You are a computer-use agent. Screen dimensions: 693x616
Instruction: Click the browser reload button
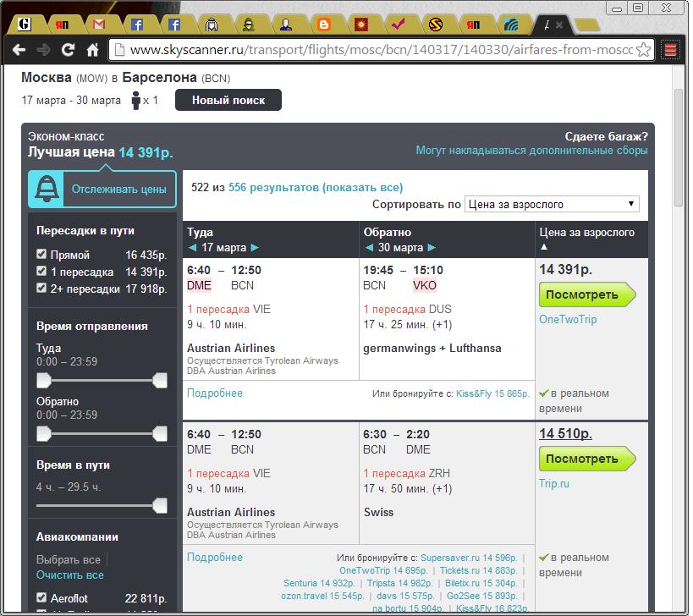tap(69, 50)
